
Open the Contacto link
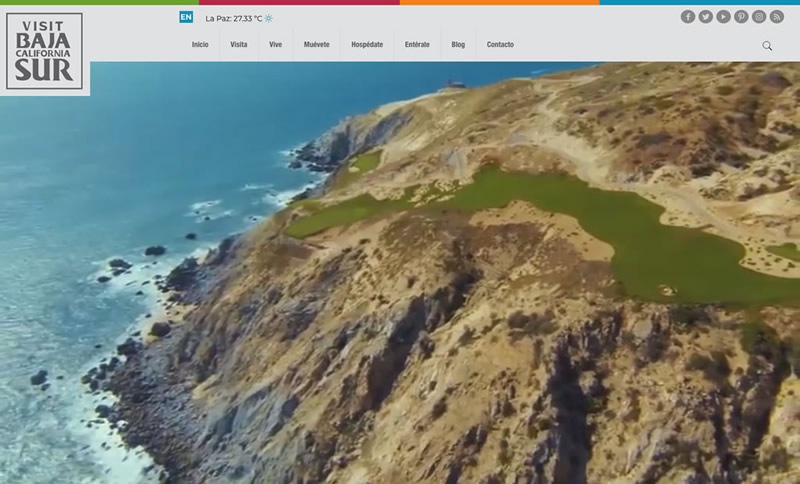(x=500, y=44)
